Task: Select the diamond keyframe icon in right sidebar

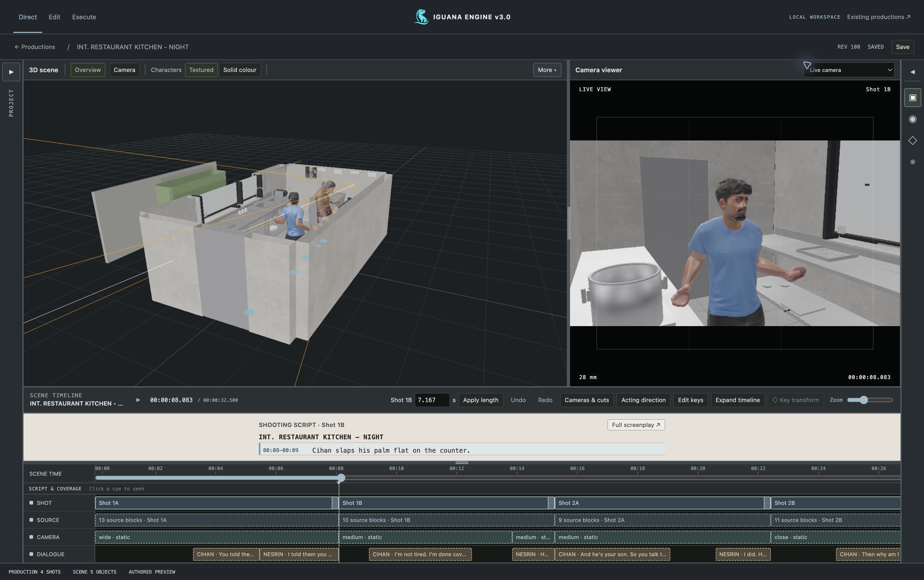Action: [x=913, y=140]
